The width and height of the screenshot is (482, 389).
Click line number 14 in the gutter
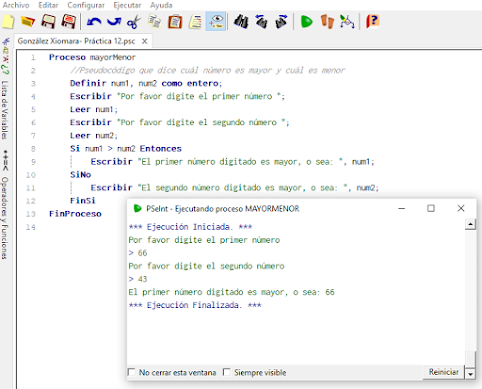click(31, 227)
